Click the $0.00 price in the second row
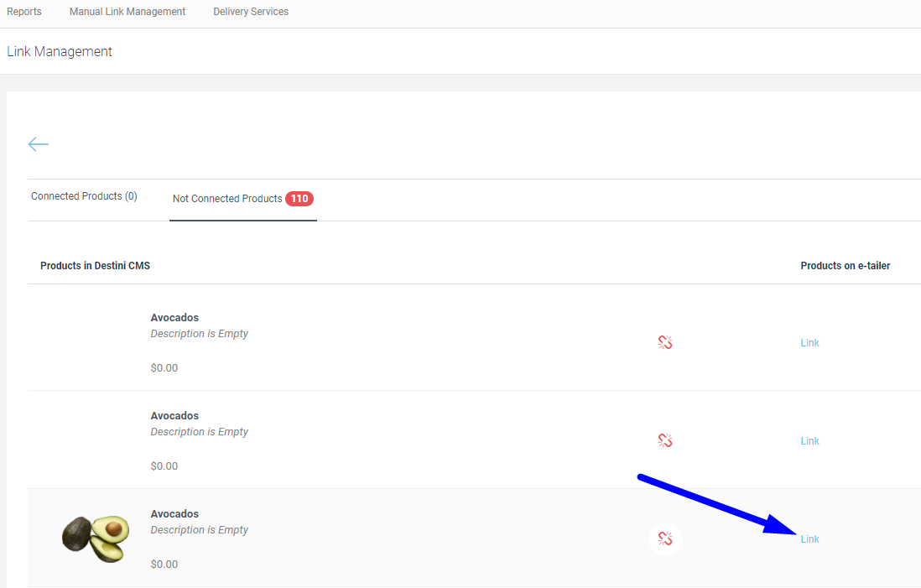 tap(164, 466)
